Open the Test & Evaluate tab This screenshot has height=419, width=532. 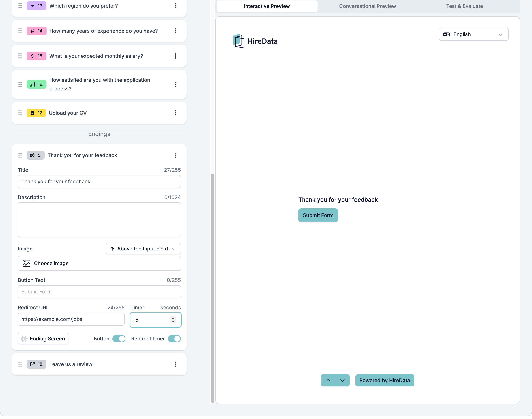click(465, 6)
